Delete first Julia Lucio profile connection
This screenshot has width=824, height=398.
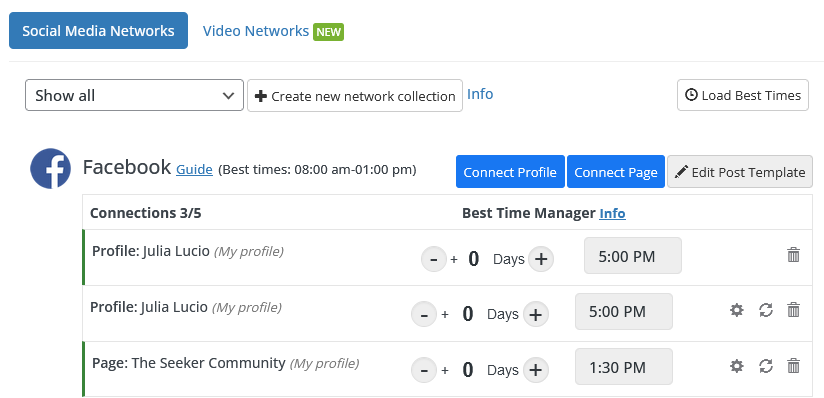(x=794, y=255)
